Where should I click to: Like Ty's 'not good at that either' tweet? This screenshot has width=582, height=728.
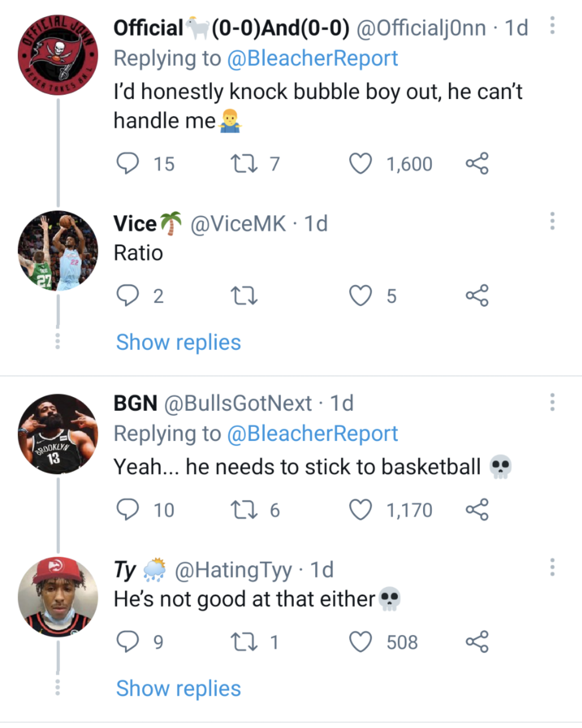tap(360, 642)
